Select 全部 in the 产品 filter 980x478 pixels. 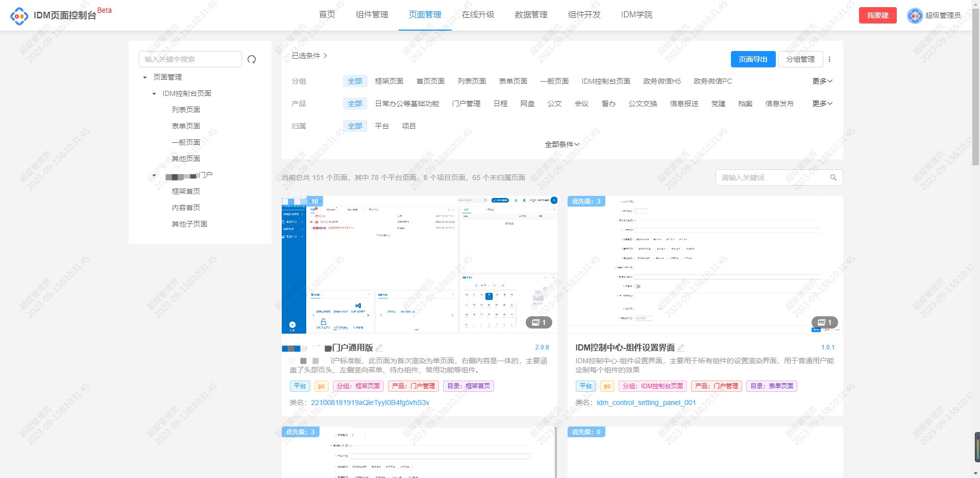tap(355, 104)
